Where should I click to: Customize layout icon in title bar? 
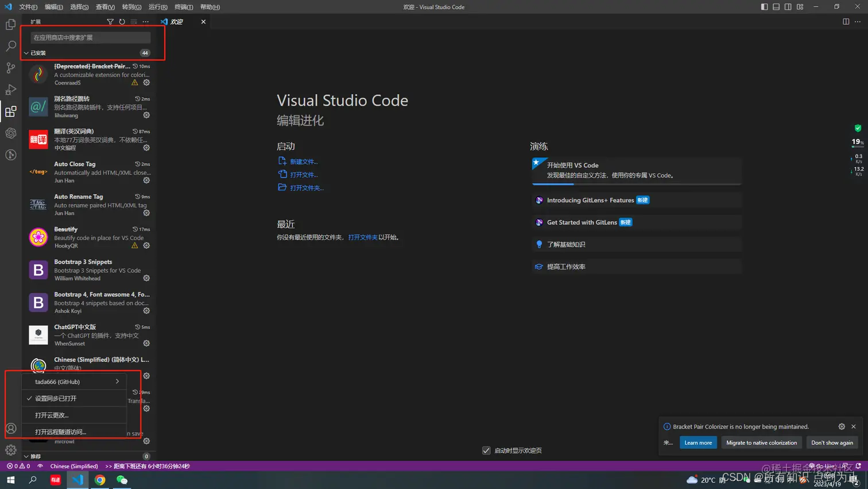pos(800,7)
